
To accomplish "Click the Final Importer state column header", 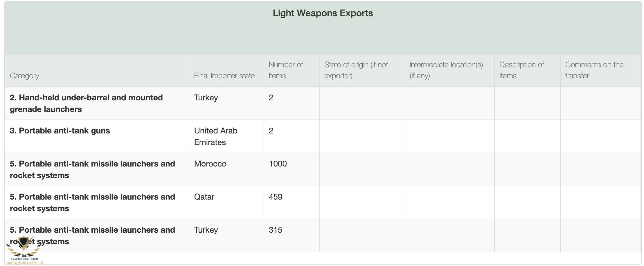I will (224, 76).
